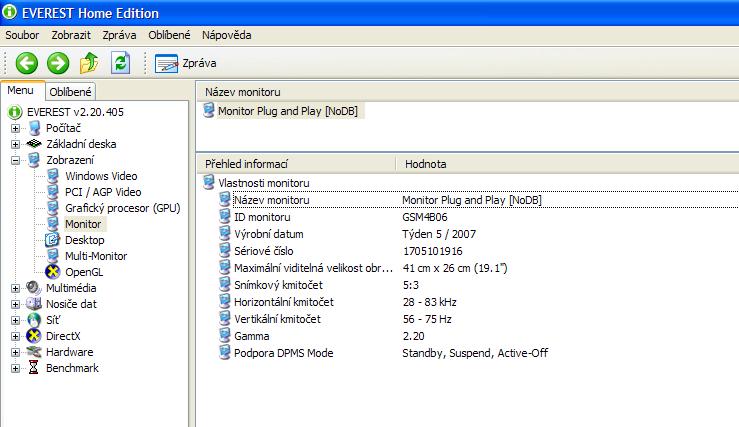The height and width of the screenshot is (427, 739).
Task: Open the Oblíbené menu in menu bar
Action: (169, 35)
